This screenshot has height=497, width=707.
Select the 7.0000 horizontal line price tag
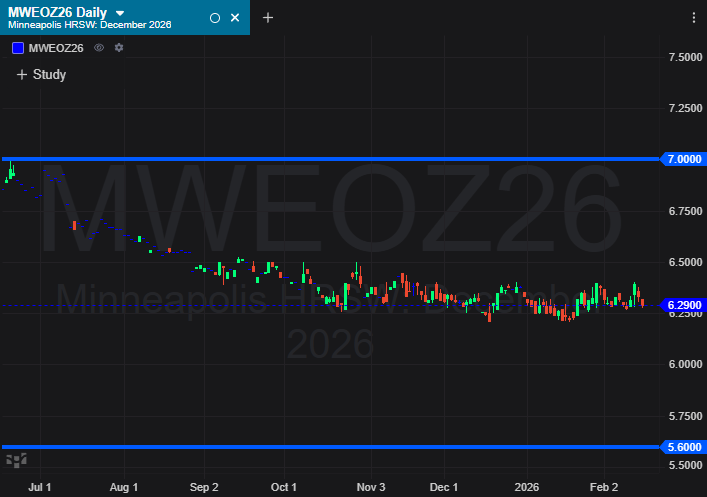tap(684, 159)
